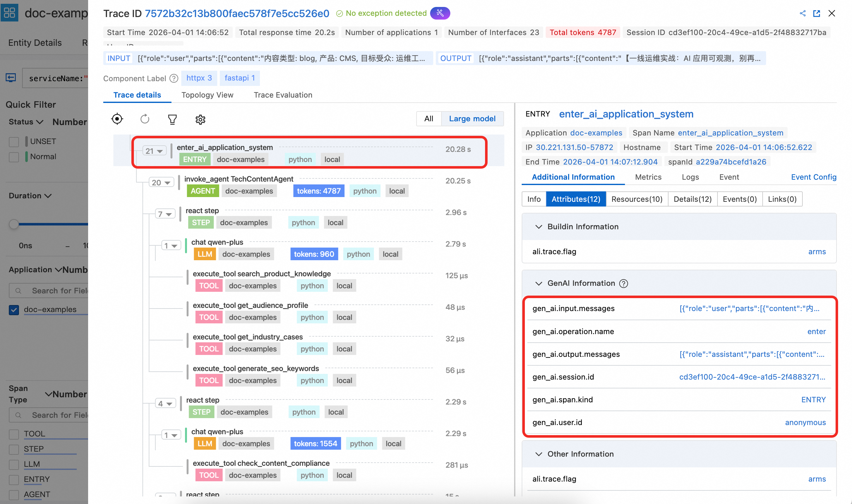
Task: Click the Span Type Search for Field input
Action: click(49, 415)
